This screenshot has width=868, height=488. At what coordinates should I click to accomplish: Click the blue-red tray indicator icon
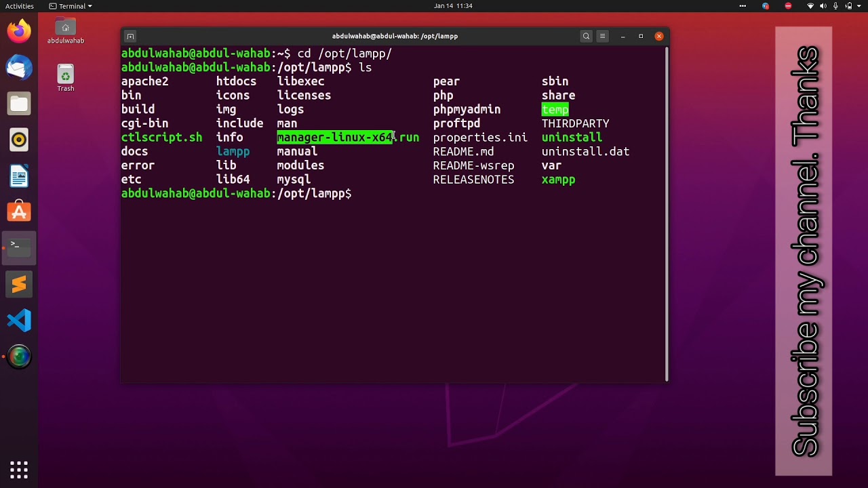click(766, 6)
